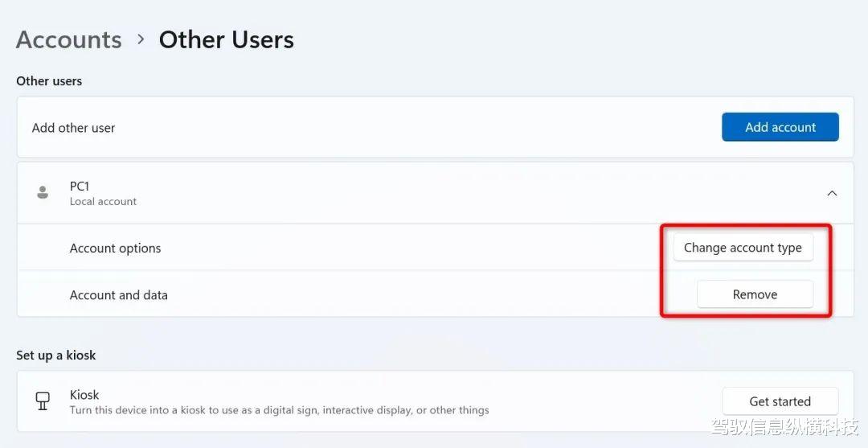
Task: Click the Kiosk description about digital sign
Action: click(x=280, y=410)
